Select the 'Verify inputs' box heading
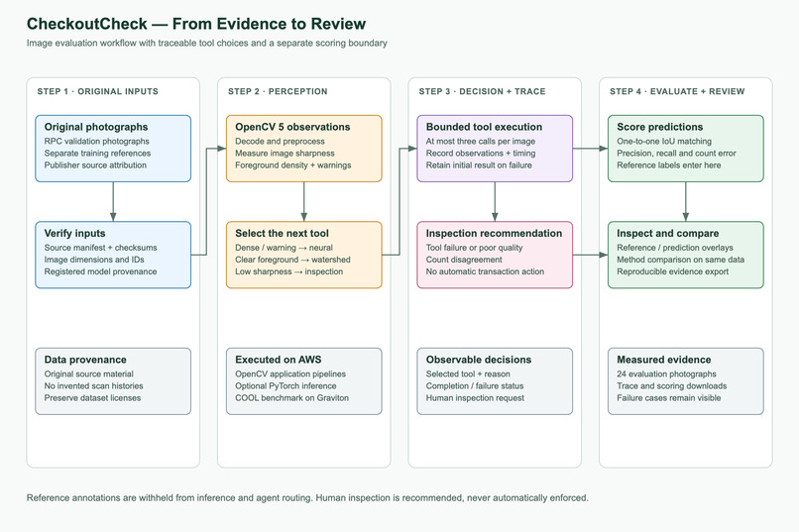 [x=74, y=233]
